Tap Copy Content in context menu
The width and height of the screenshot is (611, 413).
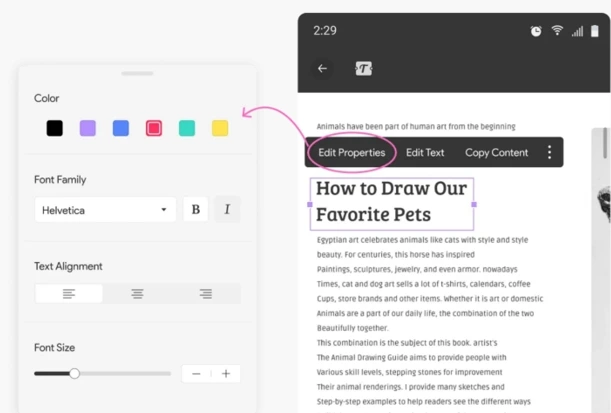click(x=496, y=153)
